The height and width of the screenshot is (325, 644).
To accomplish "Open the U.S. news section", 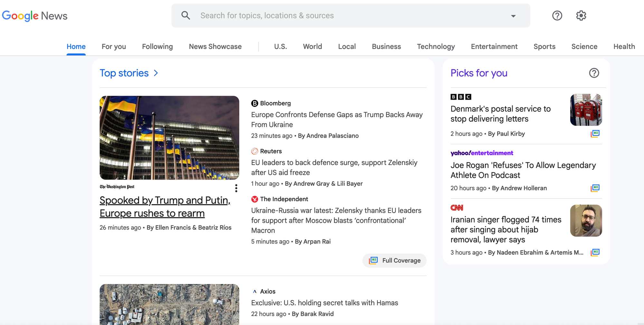I will pos(280,46).
